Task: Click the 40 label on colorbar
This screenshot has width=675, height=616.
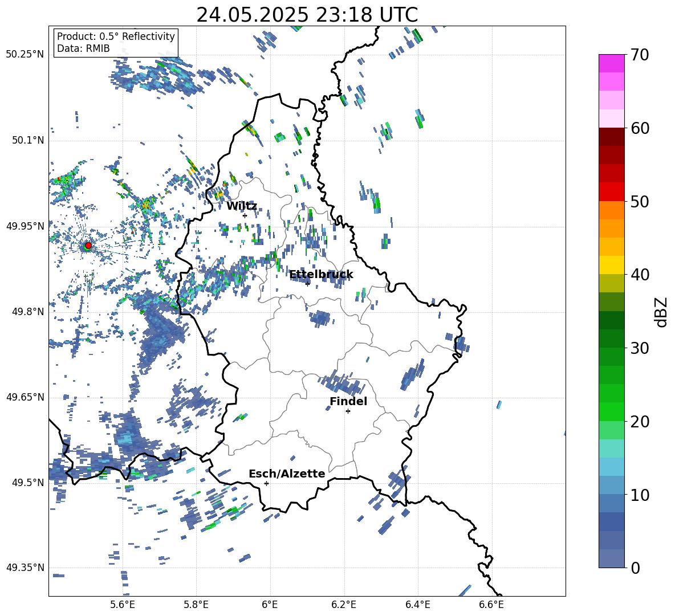Action: click(640, 275)
